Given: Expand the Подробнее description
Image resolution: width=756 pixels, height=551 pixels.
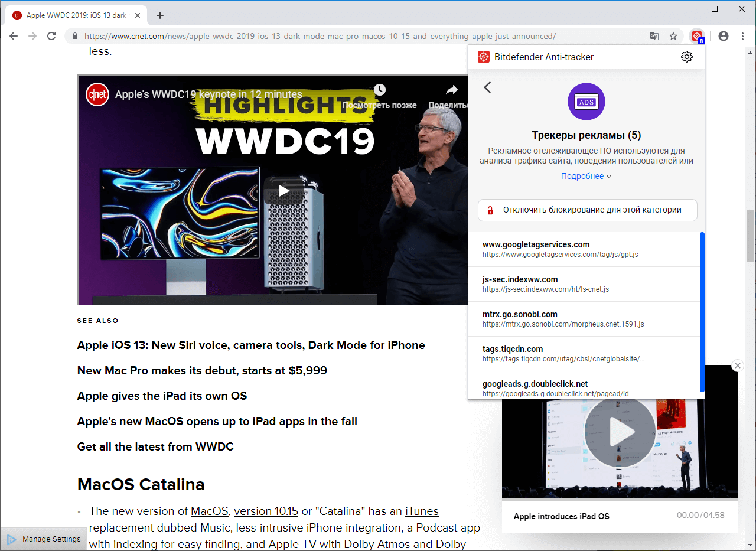Looking at the screenshot, I should point(586,177).
